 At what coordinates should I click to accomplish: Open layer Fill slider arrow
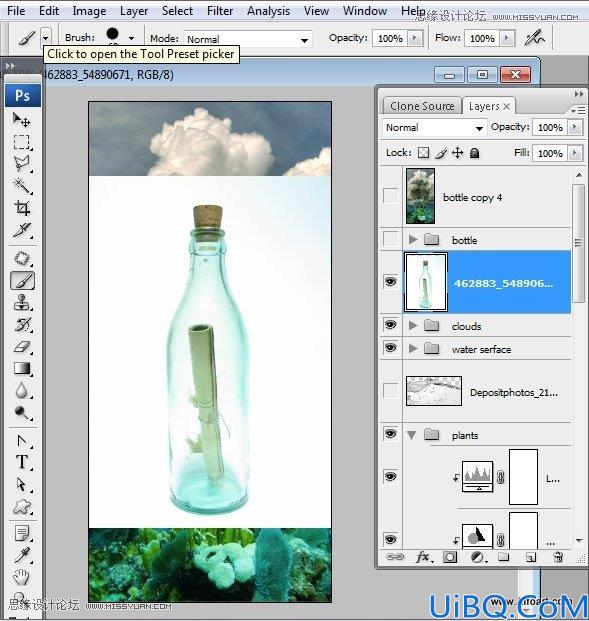(575, 153)
